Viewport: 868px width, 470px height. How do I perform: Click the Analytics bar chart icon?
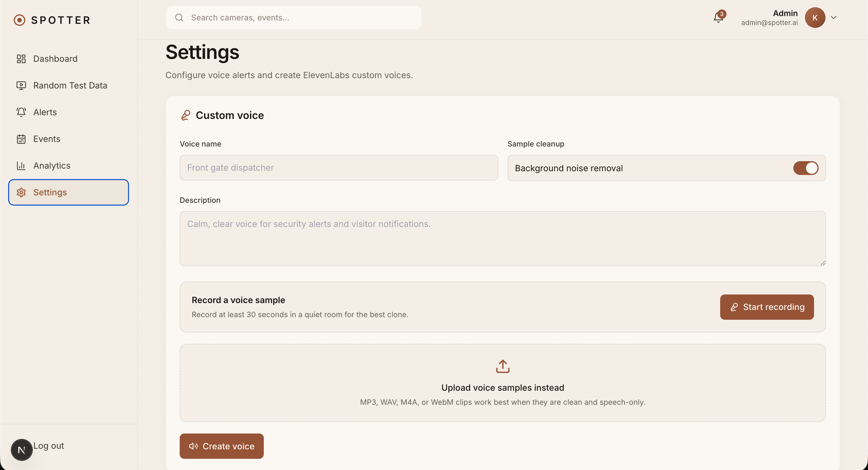[21, 165]
